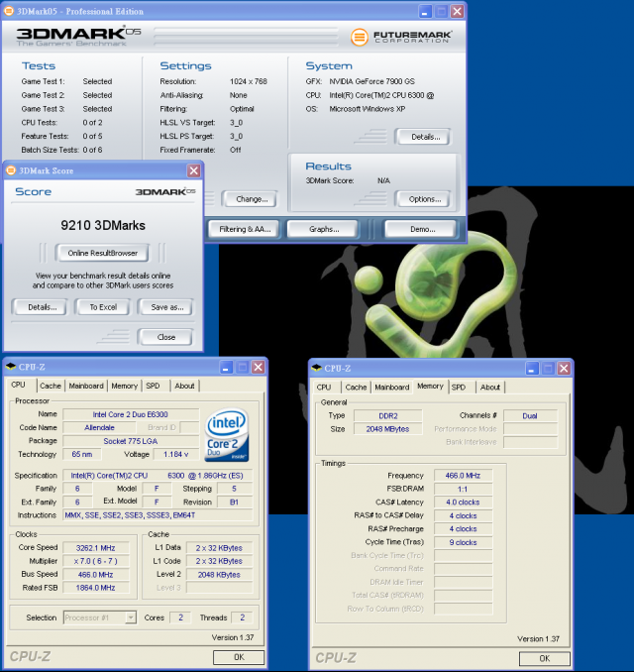Click the Code Name Allendale field
This screenshot has width=634, height=672.
coord(99,428)
